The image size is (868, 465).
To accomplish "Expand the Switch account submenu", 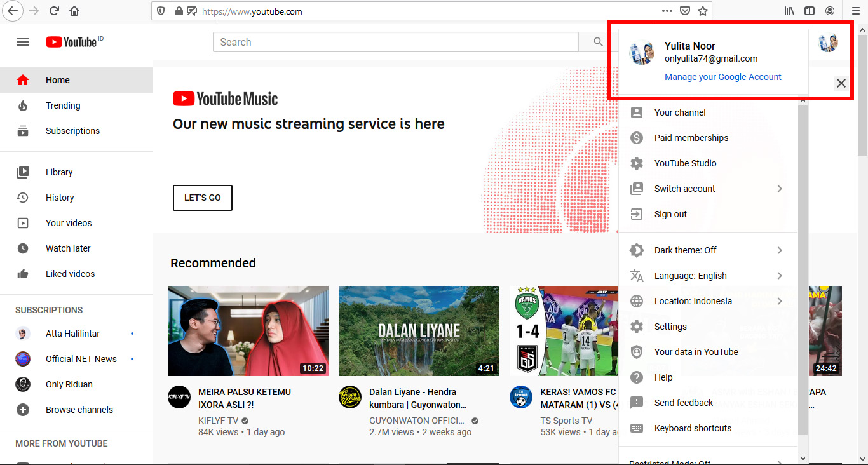I will (684, 188).
